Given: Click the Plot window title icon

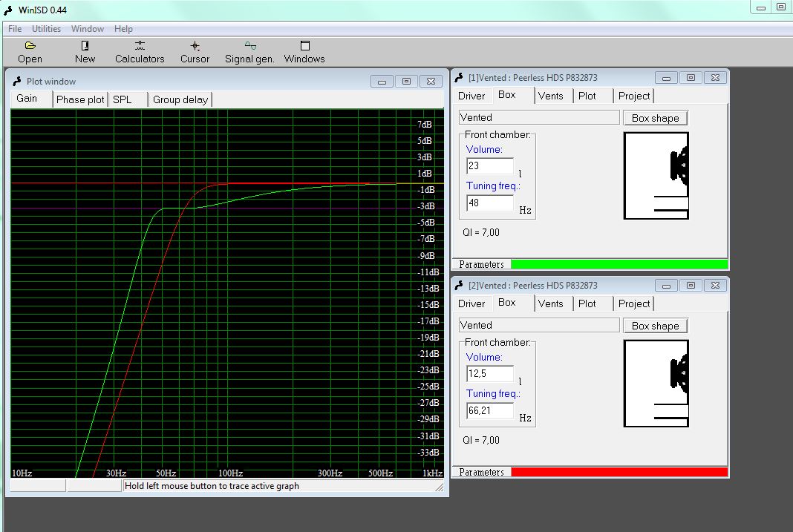Looking at the screenshot, I should [x=17, y=82].
